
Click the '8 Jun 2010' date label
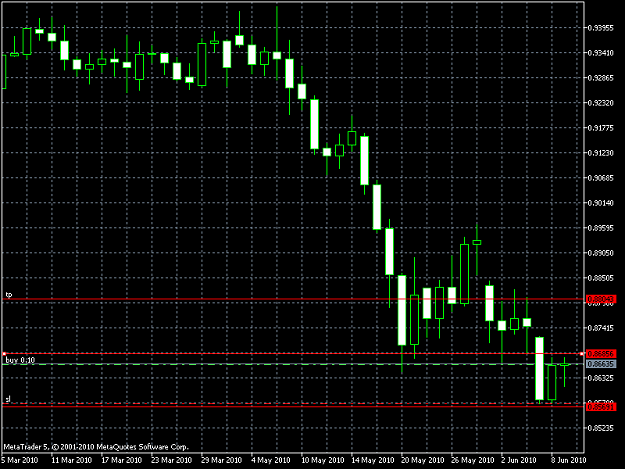[x=568, y=460]
